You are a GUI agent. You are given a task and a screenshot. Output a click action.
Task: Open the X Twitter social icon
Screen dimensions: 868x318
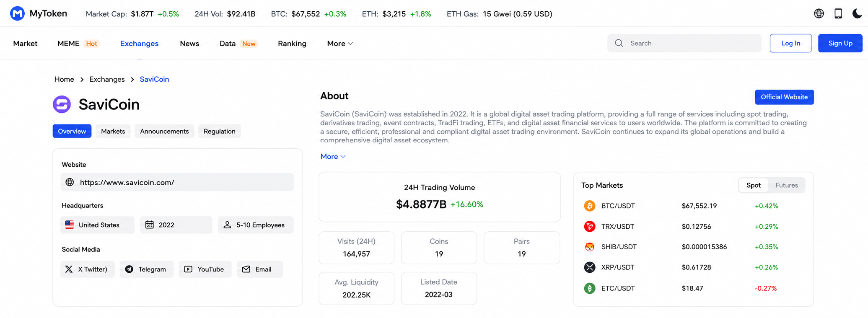69,269
